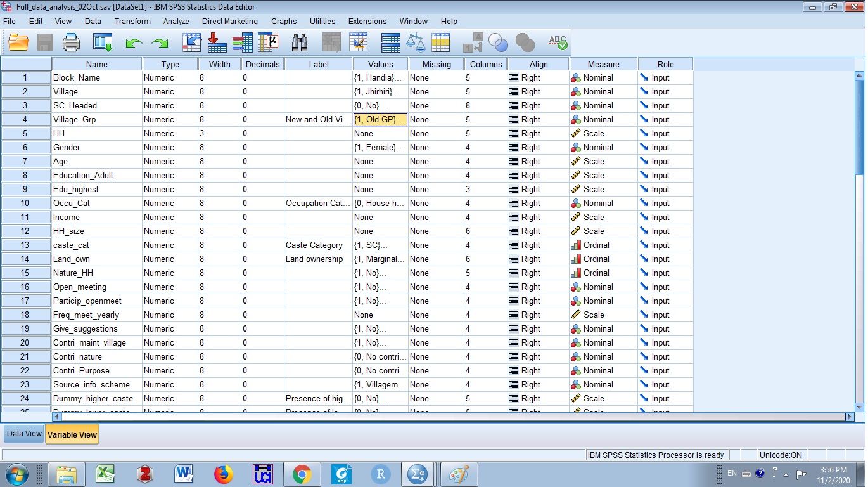
Task: Open Measure dropdown for the caste_cat row
Action: (603, 245)
